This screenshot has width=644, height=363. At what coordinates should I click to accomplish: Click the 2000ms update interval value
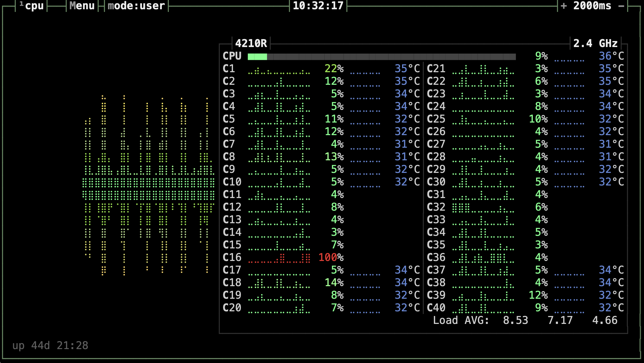tap(592, 5)
